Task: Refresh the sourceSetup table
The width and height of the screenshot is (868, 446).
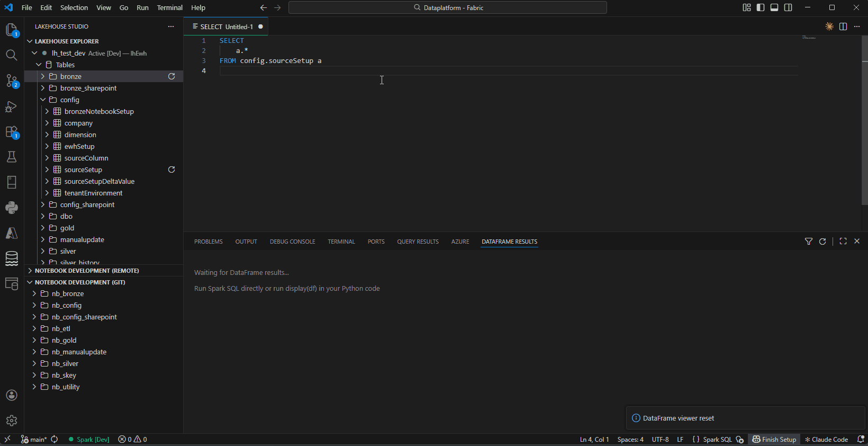Action: click(x=171, y=170)
